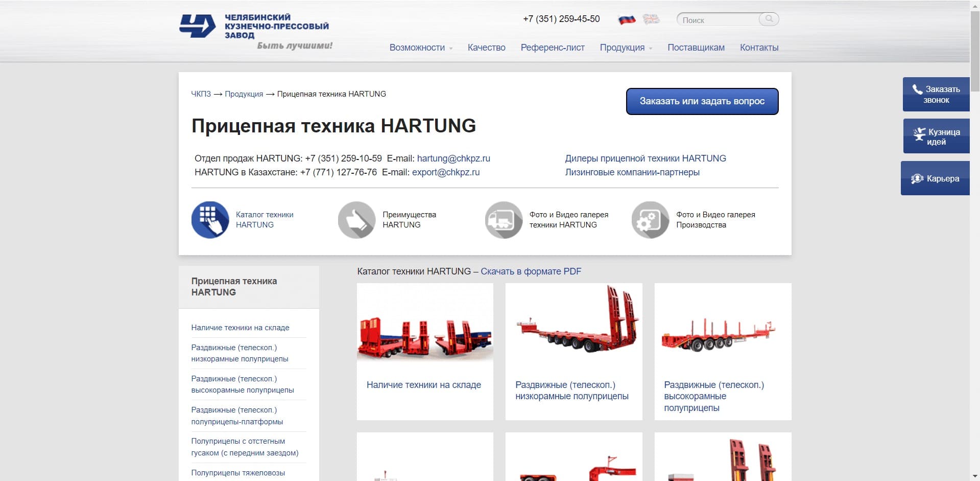
Task: Switch site to English flag language
Action: click(x=651, y=19)
